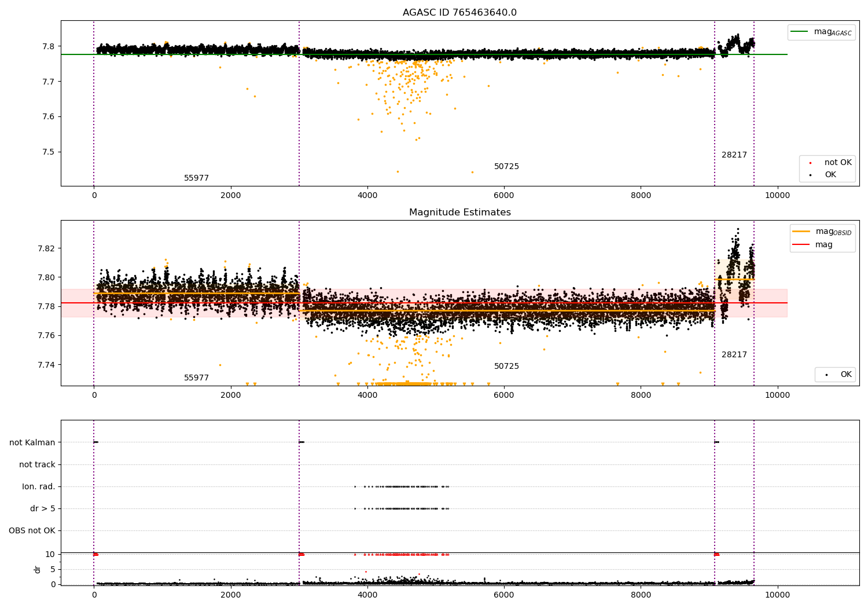Click the 'dr > 5' axis label
The height and width of the screenshot is (608, 868).
[43, 508]
